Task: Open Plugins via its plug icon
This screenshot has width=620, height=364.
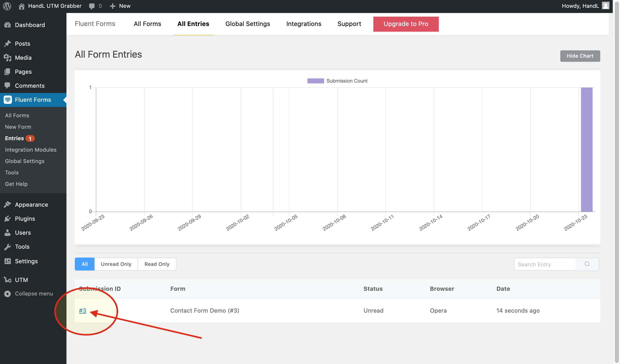Action: [x=8, y=219]
